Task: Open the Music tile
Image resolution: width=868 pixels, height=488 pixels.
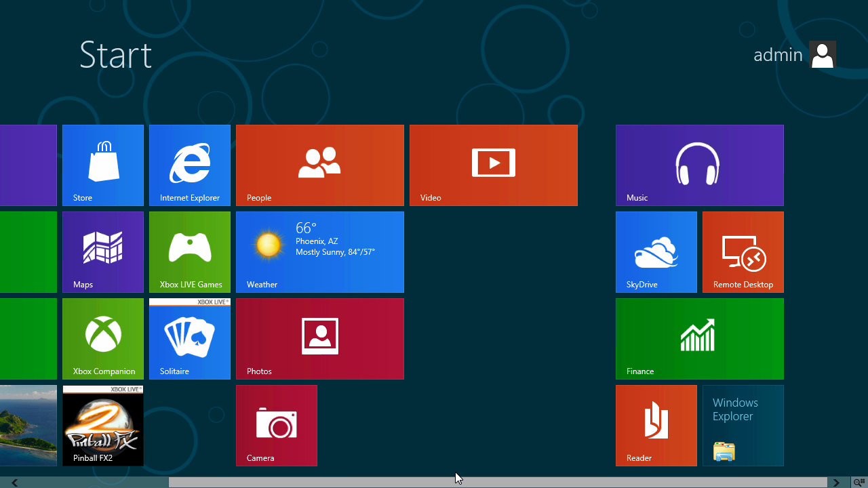Action: (700, 165)
